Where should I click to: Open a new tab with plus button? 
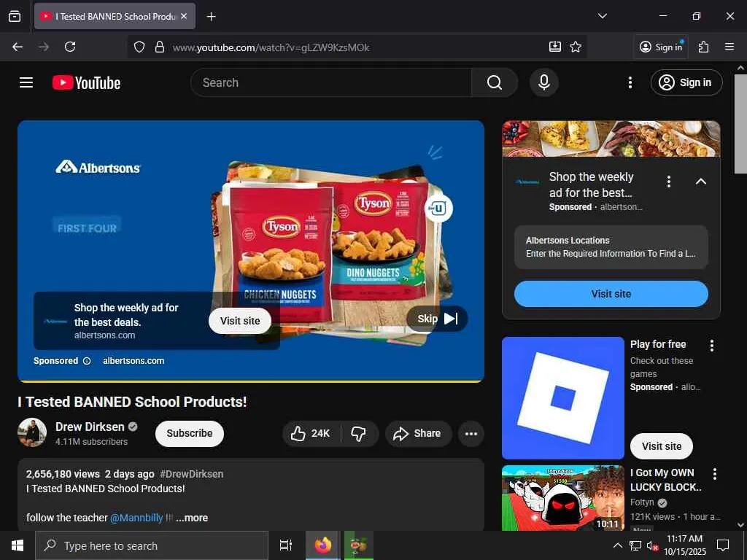(211, 17)
